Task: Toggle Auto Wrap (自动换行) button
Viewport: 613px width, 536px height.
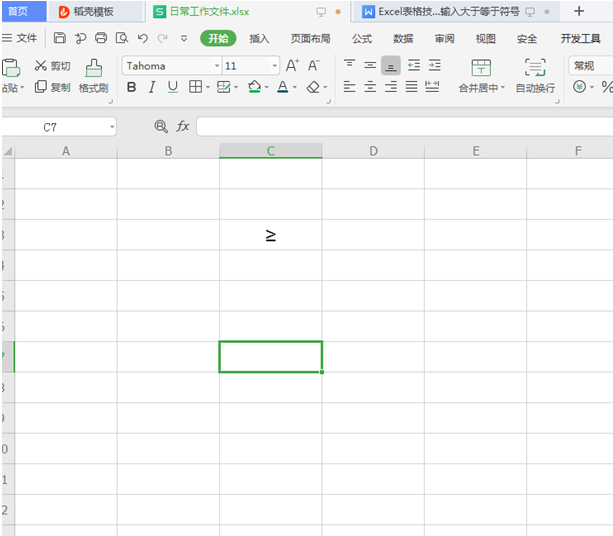Action: click(535, 77)
